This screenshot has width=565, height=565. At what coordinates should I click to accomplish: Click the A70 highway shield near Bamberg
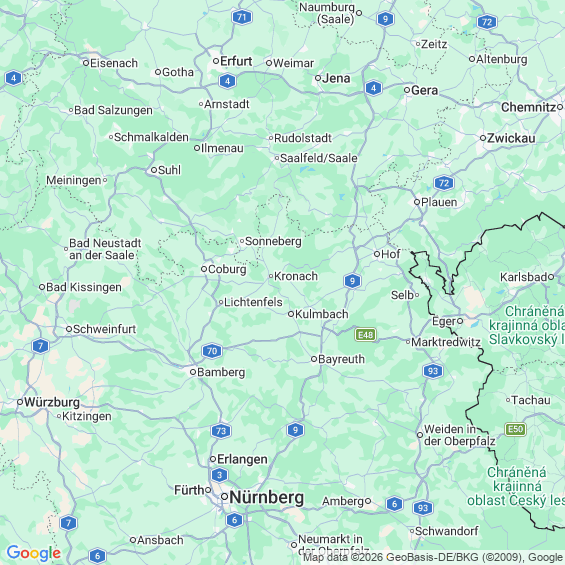[x=212, y=351]
